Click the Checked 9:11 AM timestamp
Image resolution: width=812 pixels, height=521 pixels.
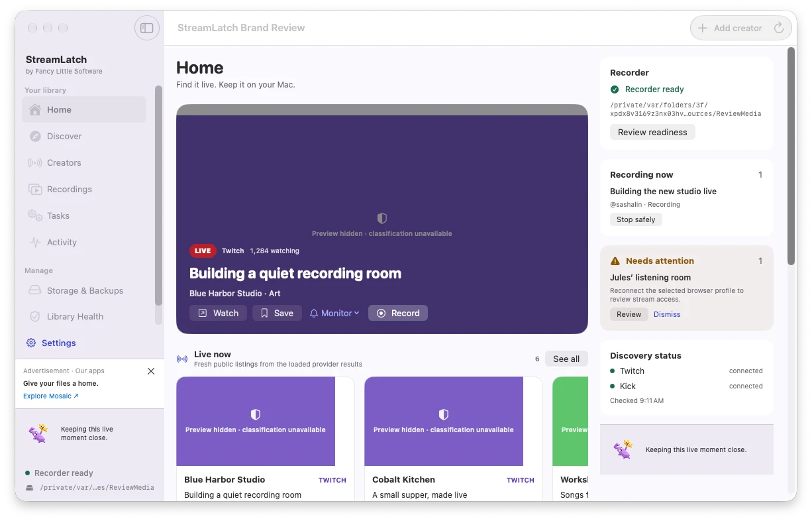[x=636, y=400]
